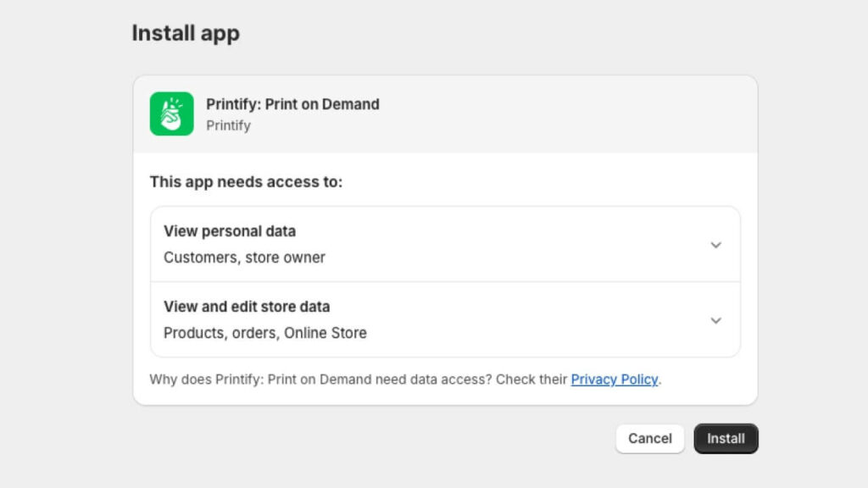Expand the View and edit store data chevron
The width and height of the screenshot is (868, 488).
(x=715, y=320)
